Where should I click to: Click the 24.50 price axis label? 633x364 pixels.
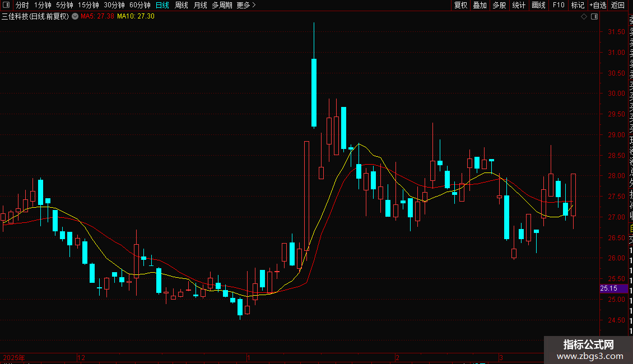click(616, 320)
